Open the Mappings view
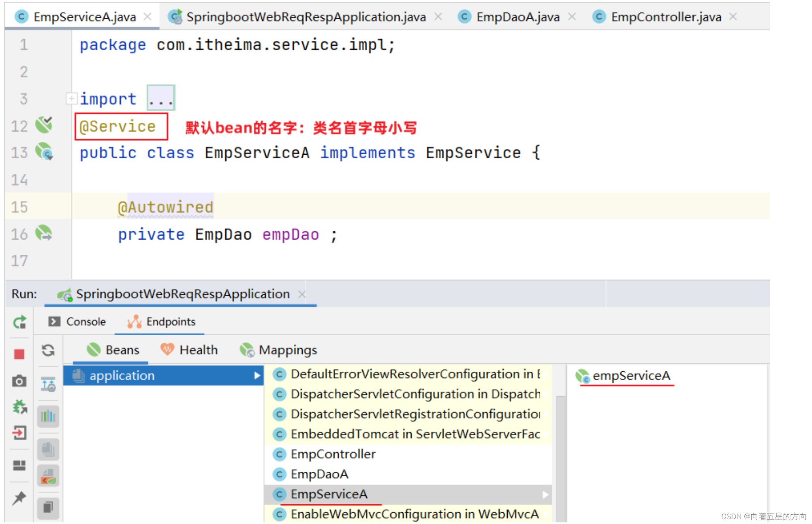 click(x=288, y=349)
